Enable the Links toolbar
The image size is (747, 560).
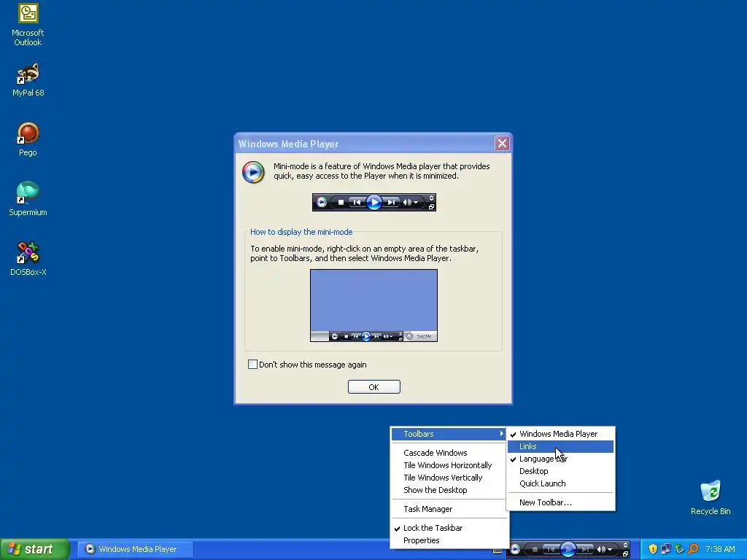pyautogui.click(x=561, y=446)
